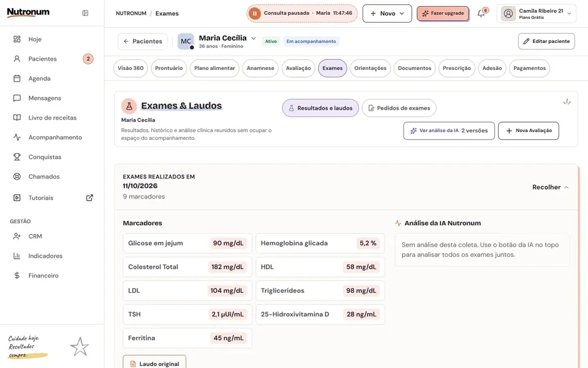
Task: Open Camila Ribeiro 21 account menu
Action: [537, 13]
